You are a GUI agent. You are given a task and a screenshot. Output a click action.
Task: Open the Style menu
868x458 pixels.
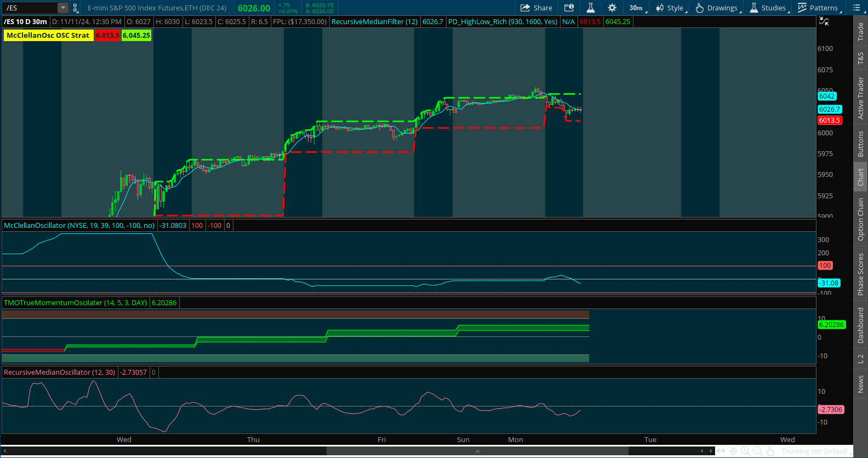coord(671,8)
